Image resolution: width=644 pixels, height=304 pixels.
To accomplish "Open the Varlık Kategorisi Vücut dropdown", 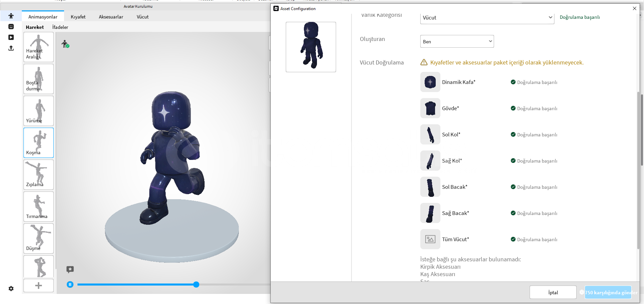I will (487, 18).
